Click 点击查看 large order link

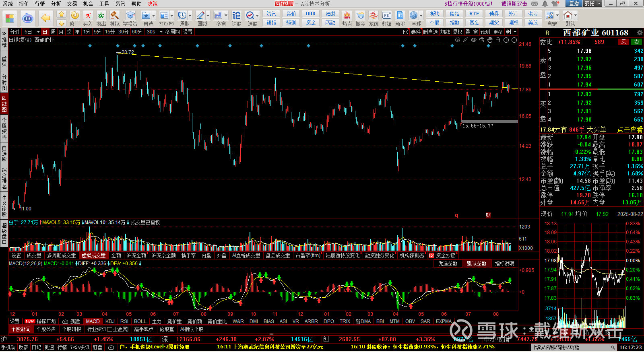coord(630,130)
